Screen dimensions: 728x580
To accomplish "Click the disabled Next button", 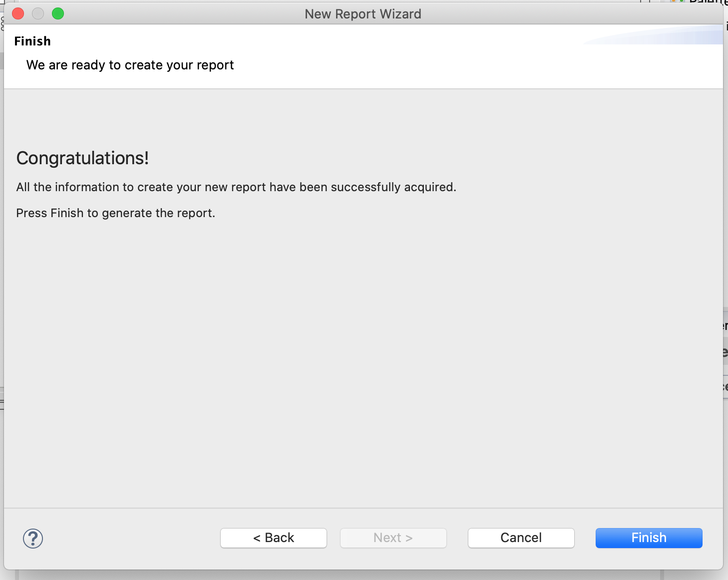I will [393, 538].
